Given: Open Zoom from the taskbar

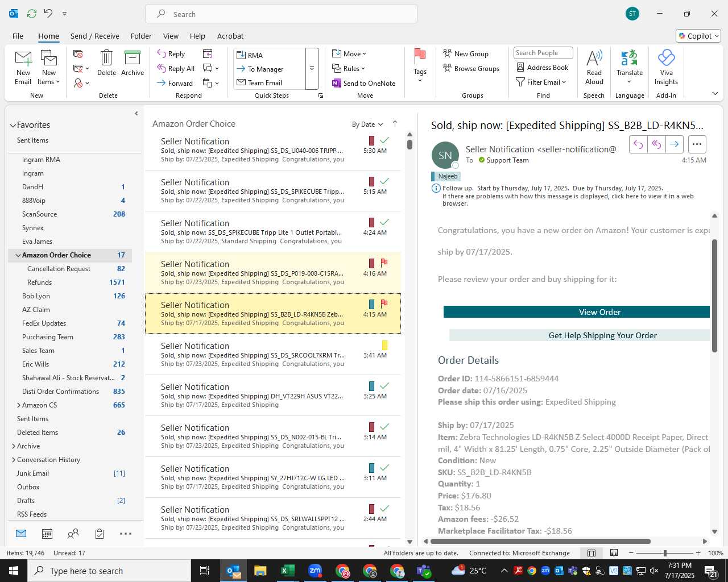Looking at the screenshot, I should [x=315, y=571].
